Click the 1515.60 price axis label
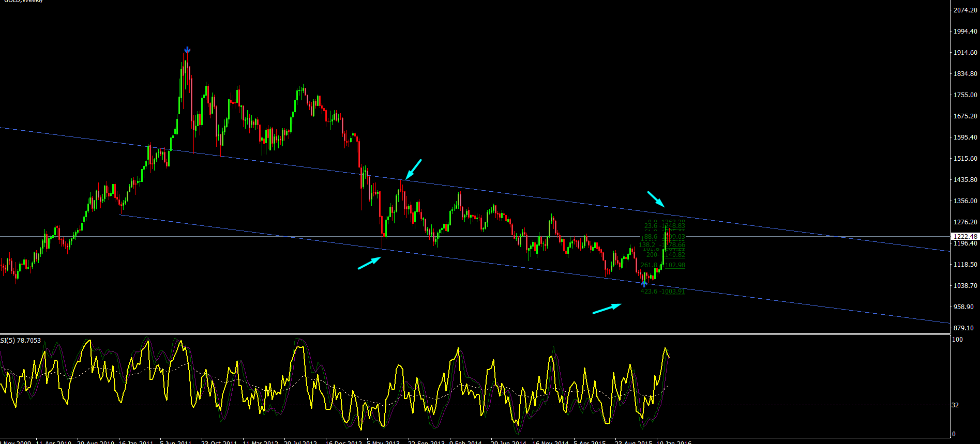980x444 pixels. [966, 159]
